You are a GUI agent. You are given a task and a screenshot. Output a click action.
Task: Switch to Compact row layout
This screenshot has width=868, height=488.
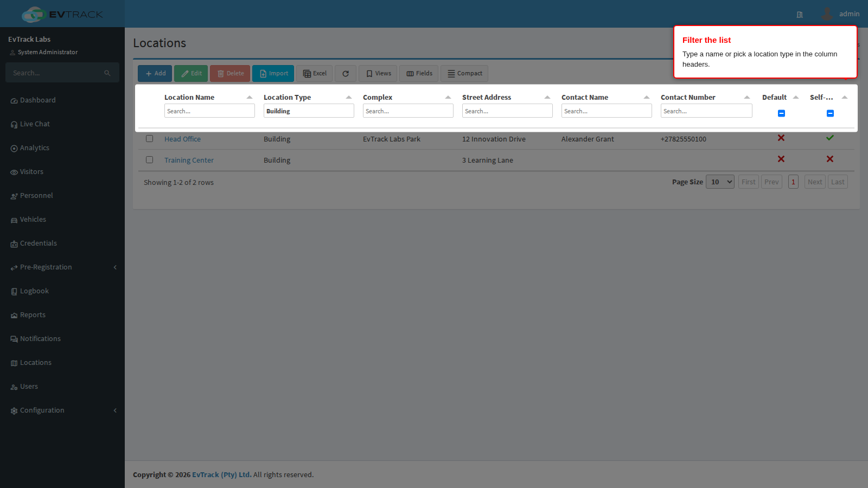[x=464, y=74]
